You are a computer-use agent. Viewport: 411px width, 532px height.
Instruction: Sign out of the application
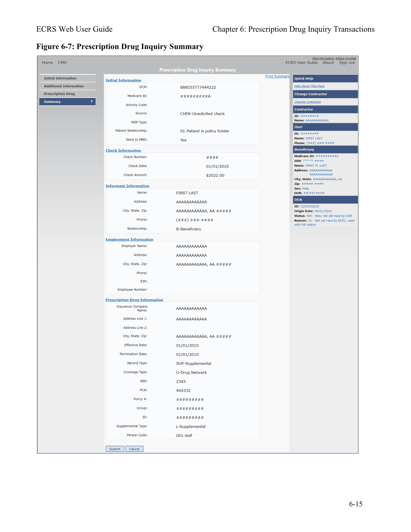click(347, 62)
